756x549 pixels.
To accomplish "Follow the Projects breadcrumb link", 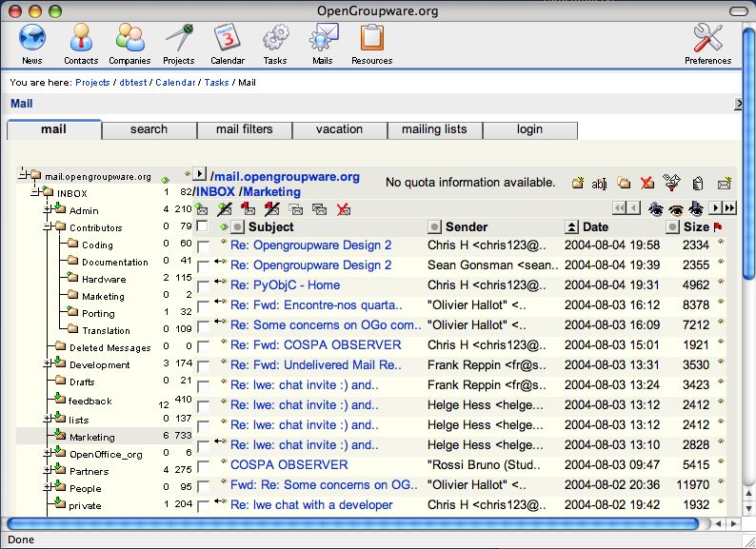I will click(92, 83).
